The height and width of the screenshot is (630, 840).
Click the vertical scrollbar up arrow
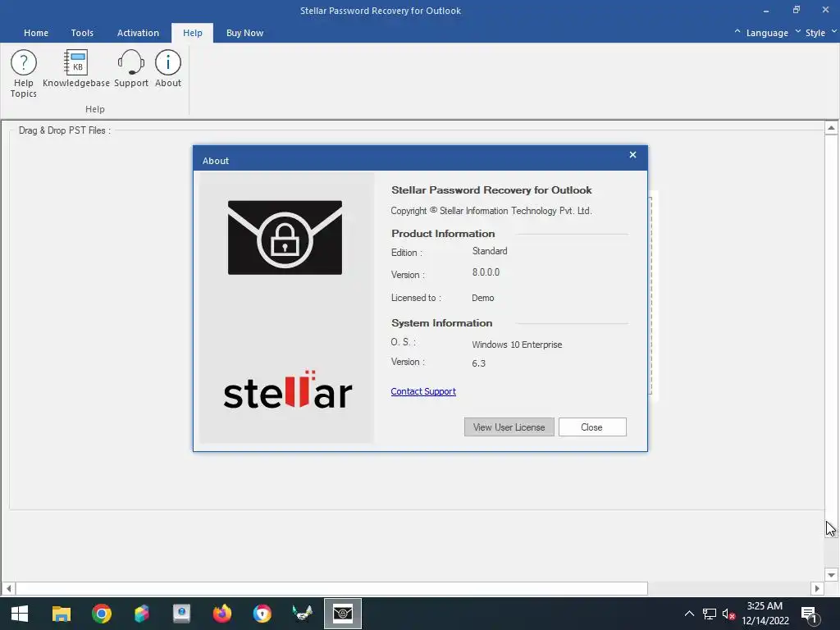click(831, 128)
